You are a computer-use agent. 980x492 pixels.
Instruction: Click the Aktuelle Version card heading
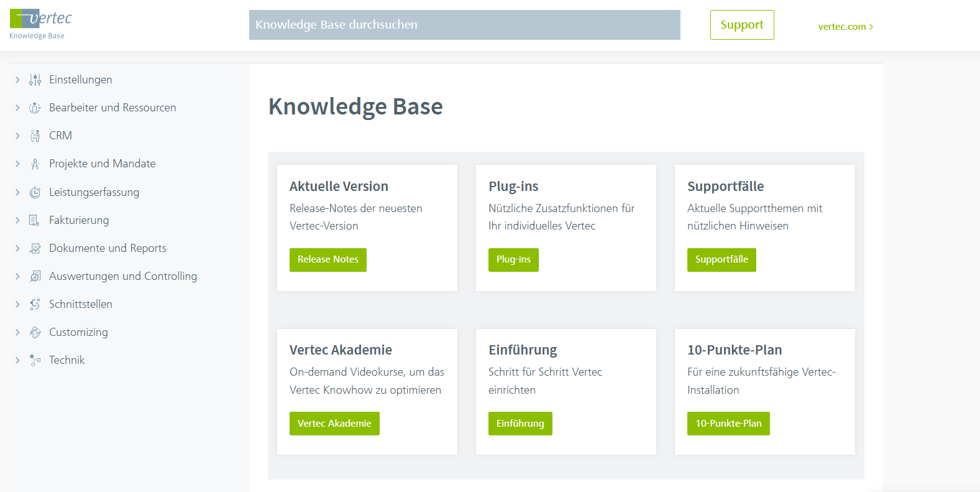[x=339, y=186]
